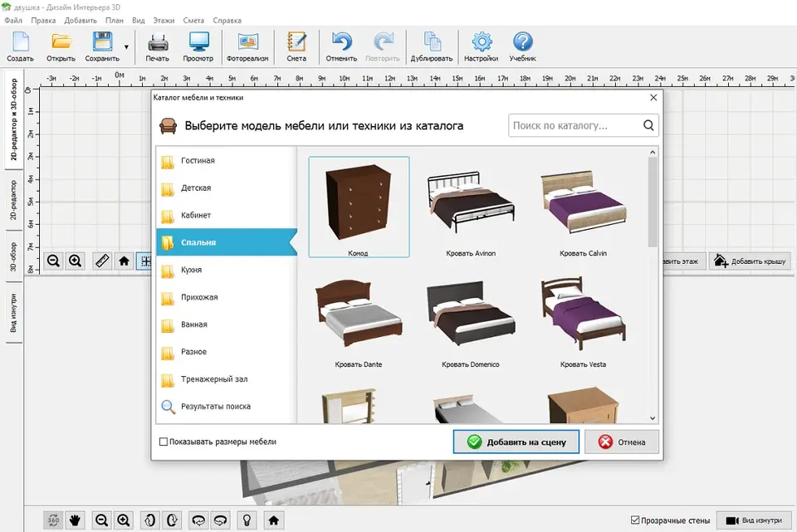Select the Ванная category folder

pyautogui.click(x=227, y=325)
